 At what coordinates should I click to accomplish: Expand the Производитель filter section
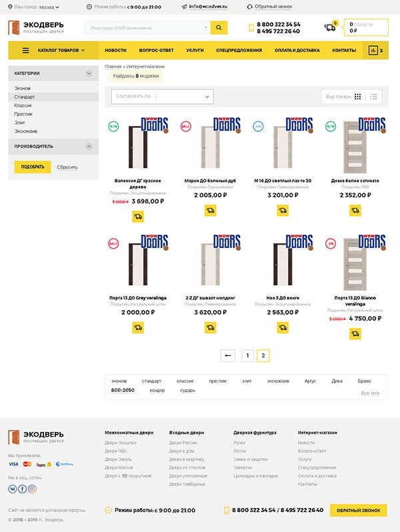pyautogui.click(x=88, y=146)
